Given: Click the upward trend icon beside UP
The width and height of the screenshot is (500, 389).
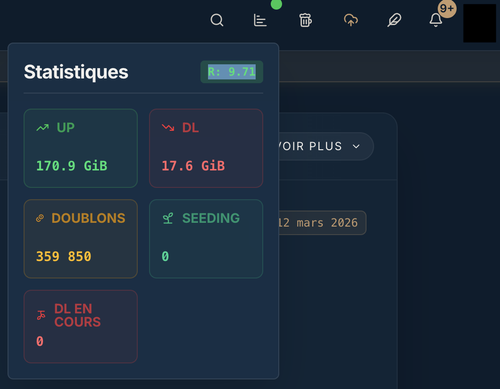Looking at the screenshot, I should coord(42,128).
